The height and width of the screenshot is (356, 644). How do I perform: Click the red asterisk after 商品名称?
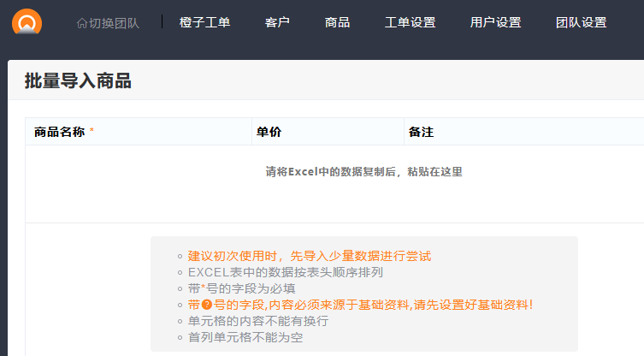click(x=92, y=133)
